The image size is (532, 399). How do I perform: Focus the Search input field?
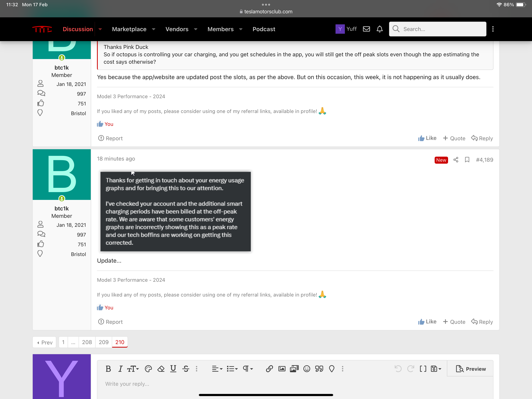pyautogui.click(x=438, y=29)
